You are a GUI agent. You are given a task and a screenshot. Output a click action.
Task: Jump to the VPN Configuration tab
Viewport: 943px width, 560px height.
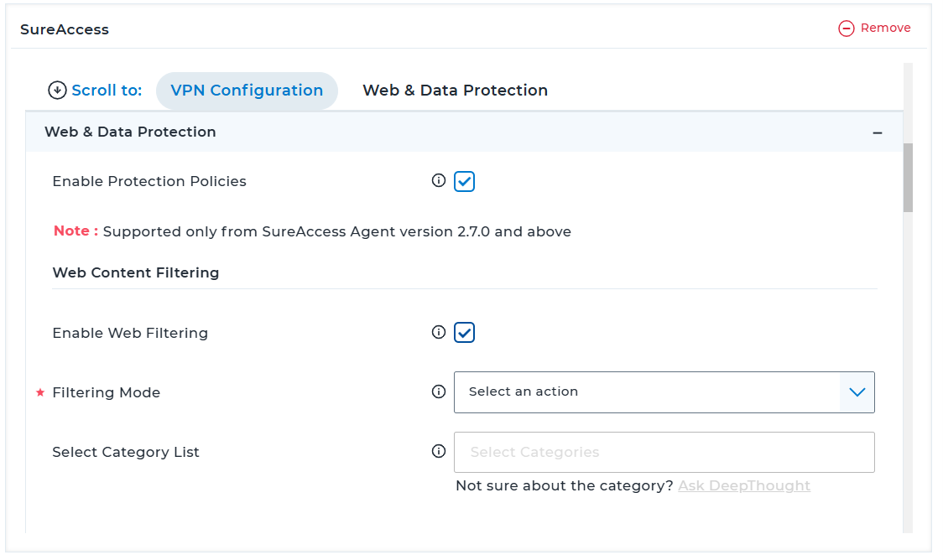click(x=247, y=91)
